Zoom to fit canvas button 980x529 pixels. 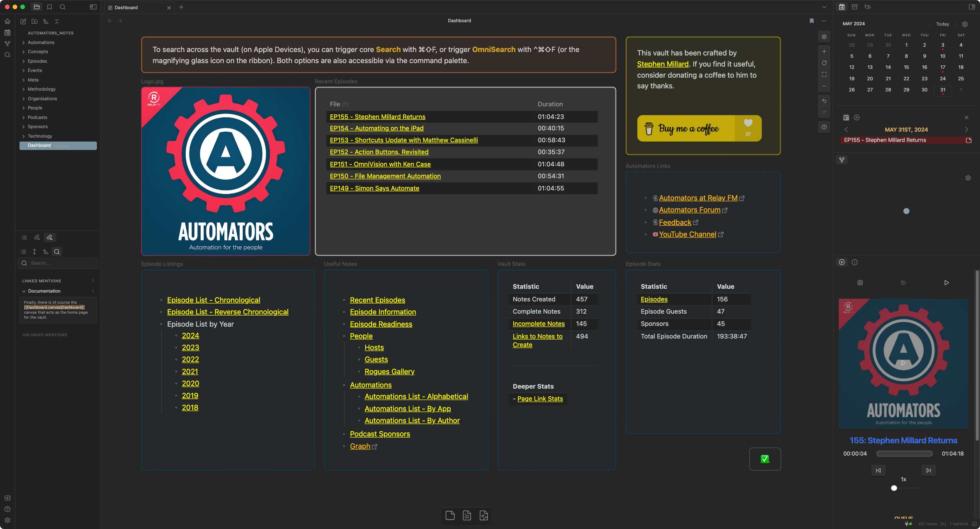point(824,74)
